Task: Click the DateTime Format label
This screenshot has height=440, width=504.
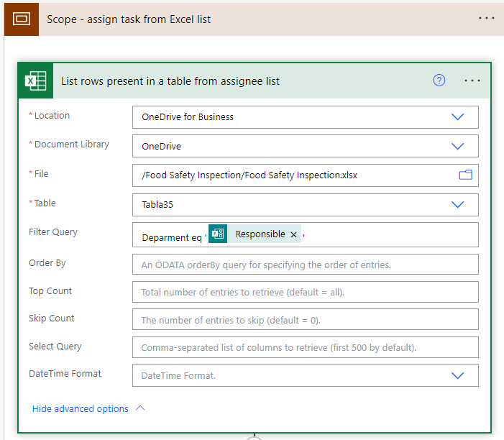Action: [65, 373]
